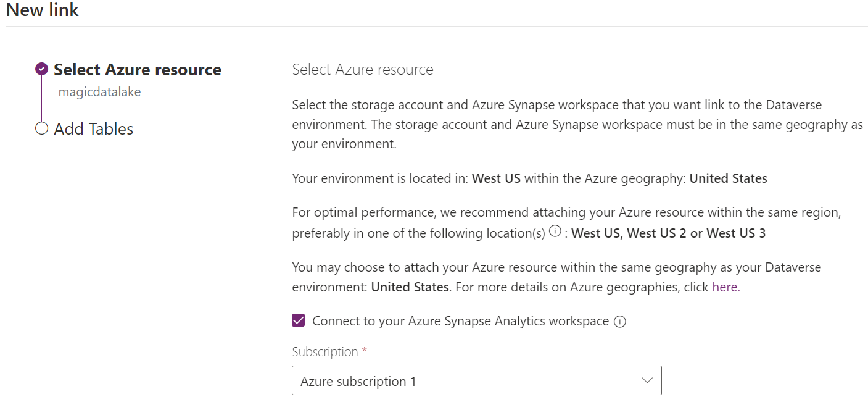Uncheck Connect to your Azure Synapse Analytics workspace
The height and width of the screenshot is (410, 868).
(x=299, y=320)
